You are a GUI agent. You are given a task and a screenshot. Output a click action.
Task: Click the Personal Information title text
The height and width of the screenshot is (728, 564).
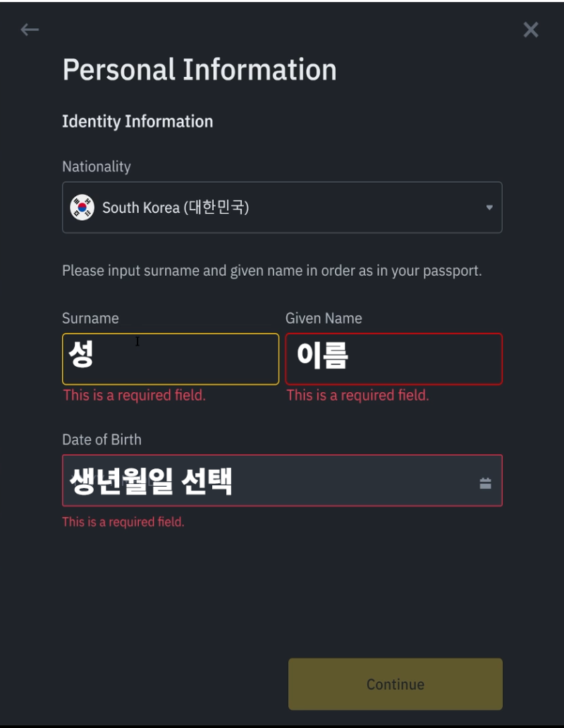(200, 69)
